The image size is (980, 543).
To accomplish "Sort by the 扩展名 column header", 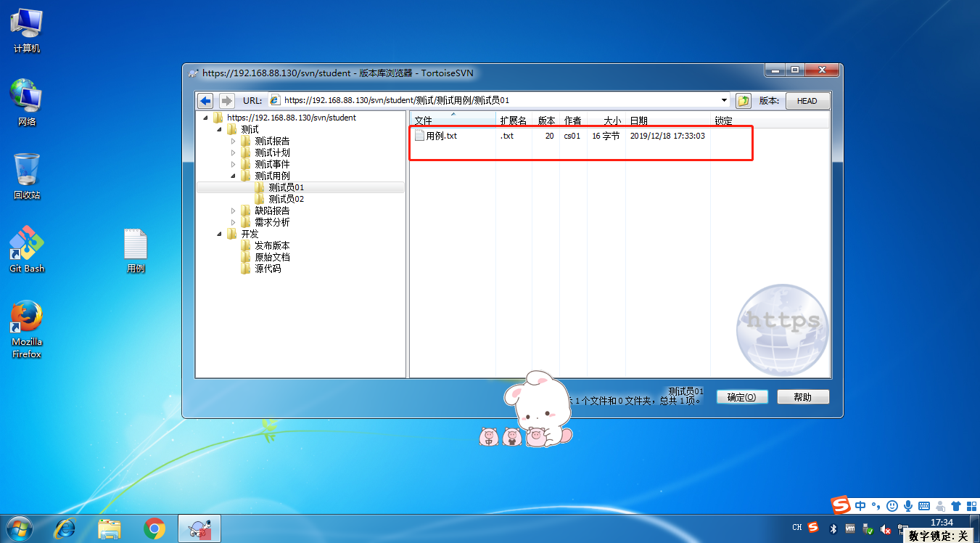I will (x=514, y=121).
